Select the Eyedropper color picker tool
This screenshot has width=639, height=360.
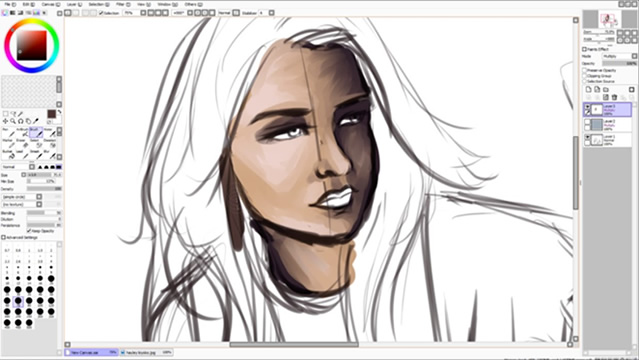36,121
